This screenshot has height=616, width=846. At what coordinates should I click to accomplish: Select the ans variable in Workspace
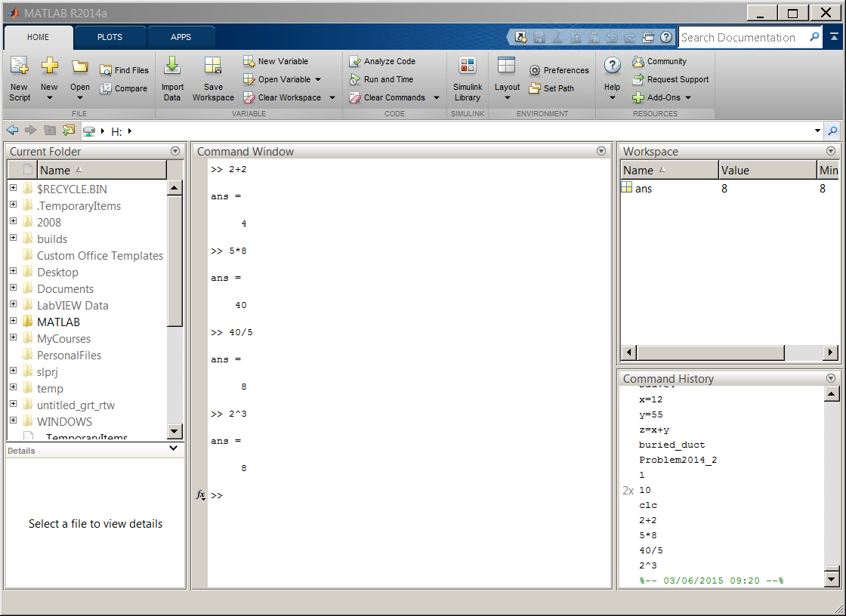pyautogui.click(x=643, y=188)
